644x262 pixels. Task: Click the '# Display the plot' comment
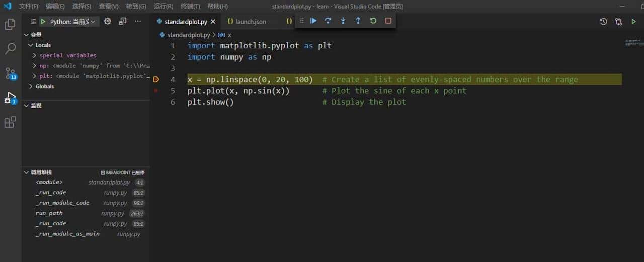tap(364, 102)
